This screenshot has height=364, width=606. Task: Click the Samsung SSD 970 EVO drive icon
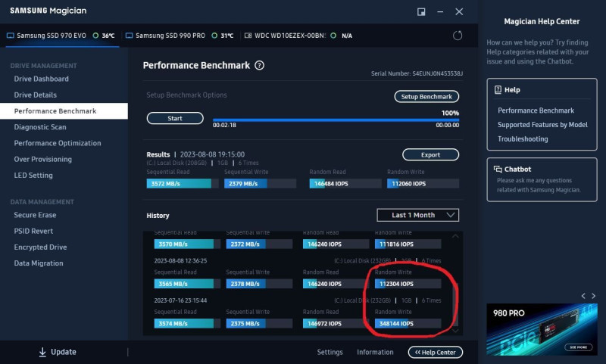tap(11, 36)
